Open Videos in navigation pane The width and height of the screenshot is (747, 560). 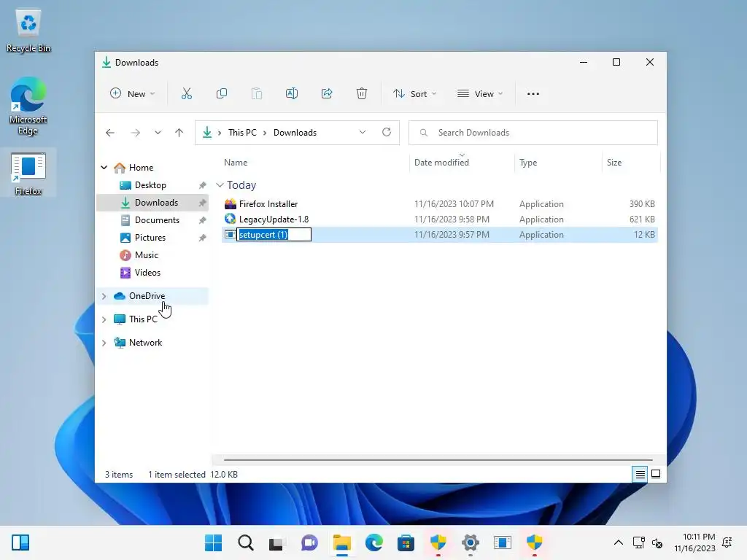(147, 273)
